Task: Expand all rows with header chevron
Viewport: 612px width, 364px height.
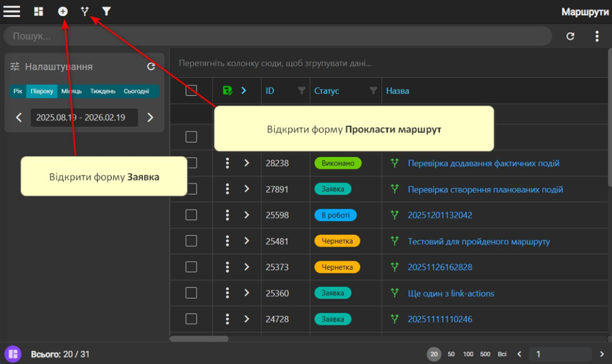Action: (x=244, y=90)
